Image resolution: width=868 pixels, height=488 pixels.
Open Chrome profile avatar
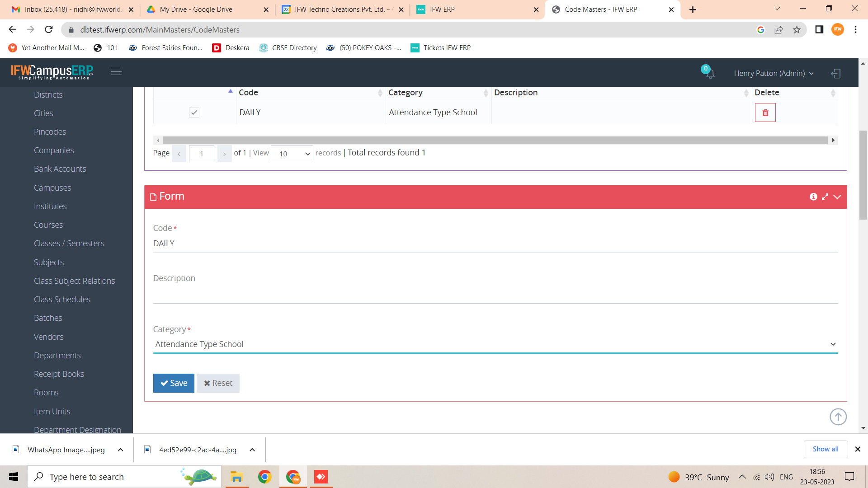pyautogui.click(x=838, y=29)
